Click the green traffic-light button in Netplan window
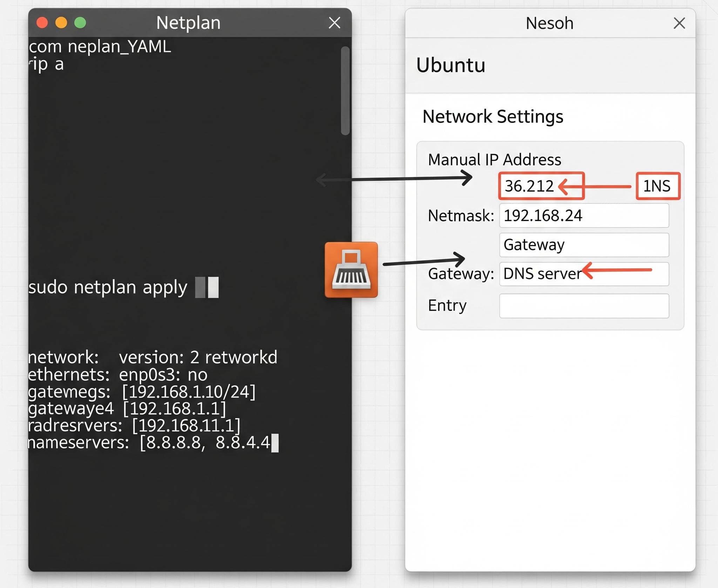The width and height of the screenshot is (718, 588). point(80,23)
